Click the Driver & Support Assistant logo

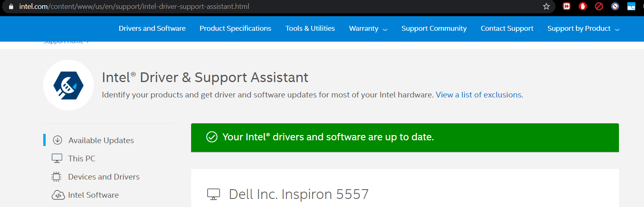coord(68,85)
